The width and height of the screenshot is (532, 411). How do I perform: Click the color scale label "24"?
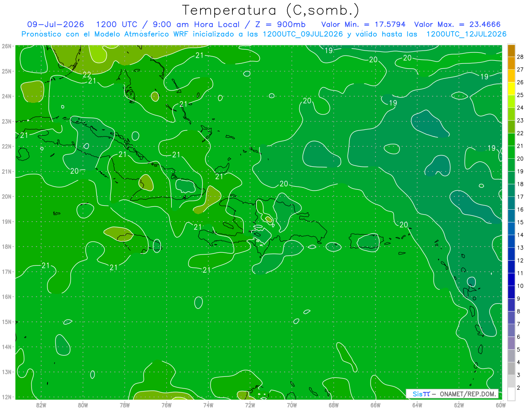[x=520, y=108]
